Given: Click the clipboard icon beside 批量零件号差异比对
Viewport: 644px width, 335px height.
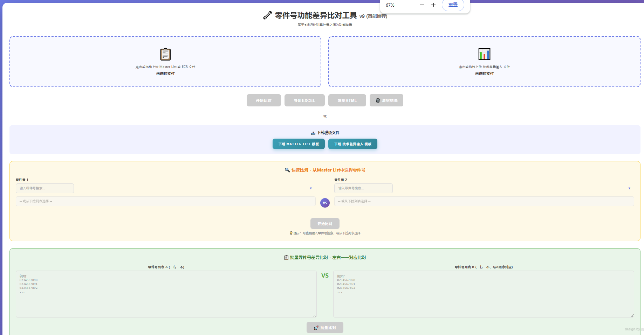Looking at the screenshot, I should tap(286, 258).
